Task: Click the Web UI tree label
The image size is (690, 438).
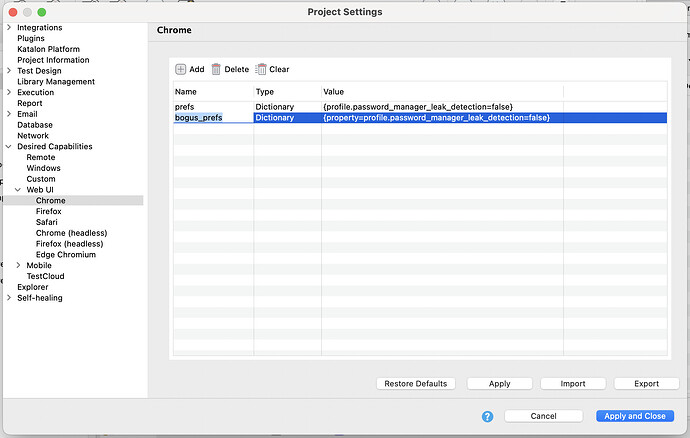Action: point(40,190)
